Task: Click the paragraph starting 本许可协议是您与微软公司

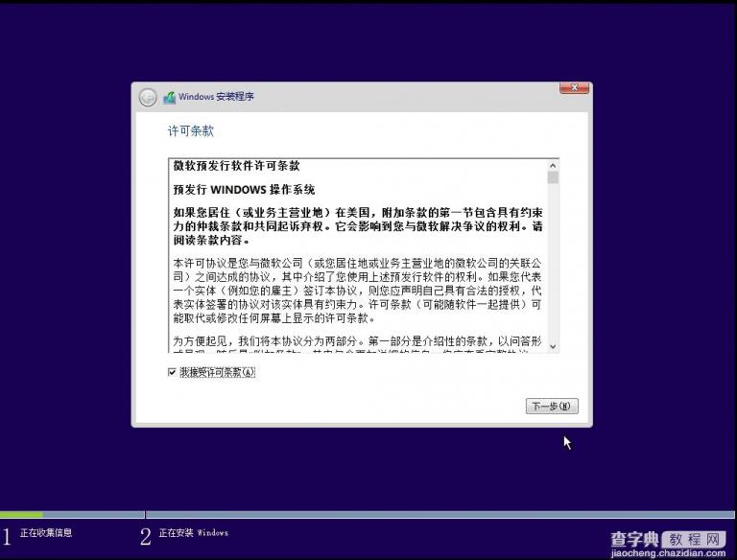Action: point(357,291)
